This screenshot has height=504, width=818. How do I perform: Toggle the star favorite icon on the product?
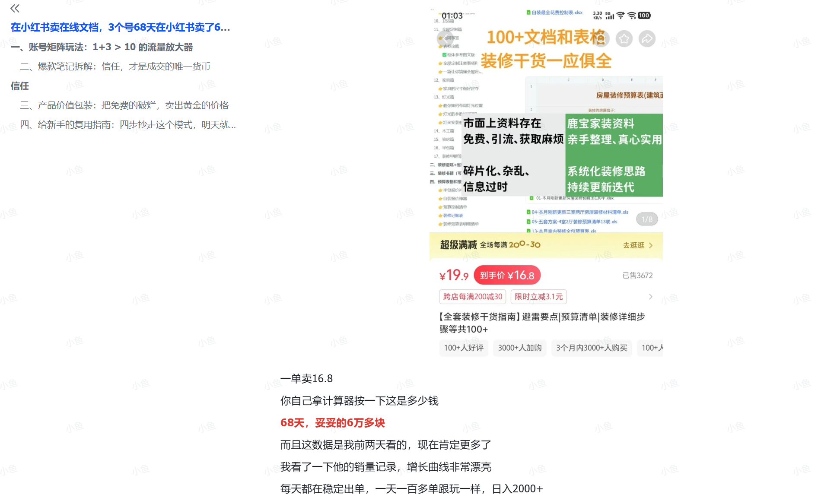[x=624, y=38]
